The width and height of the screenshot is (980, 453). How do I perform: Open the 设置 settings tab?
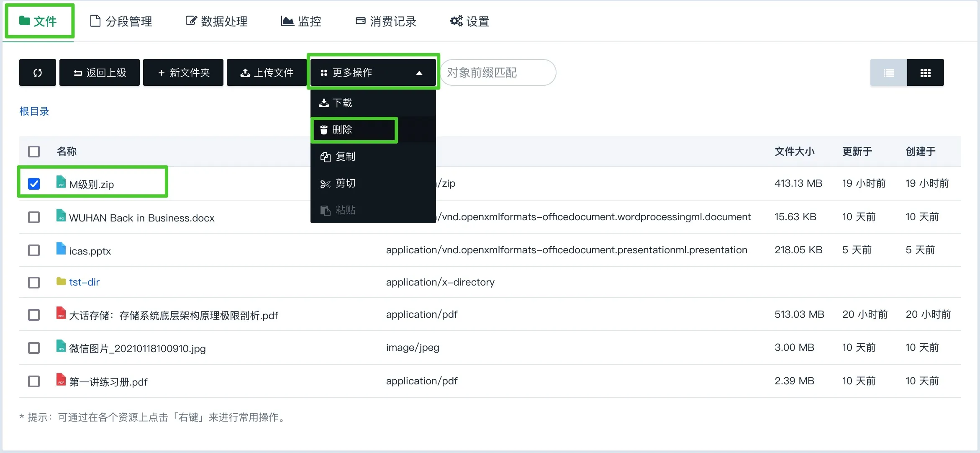(469, 21)
